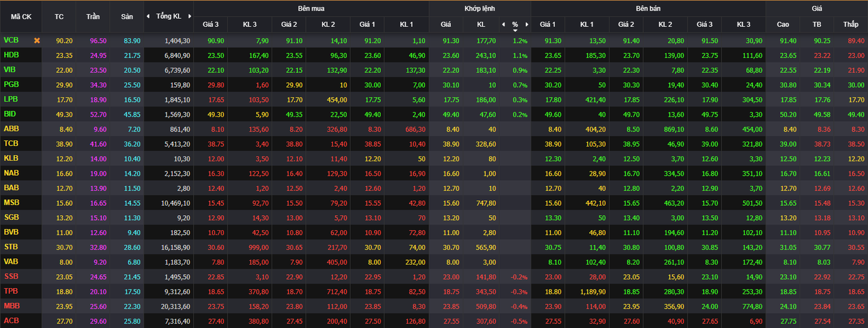868x328 pixels.
Task: Click left arrow beside % column header
Action: [503, 24]
